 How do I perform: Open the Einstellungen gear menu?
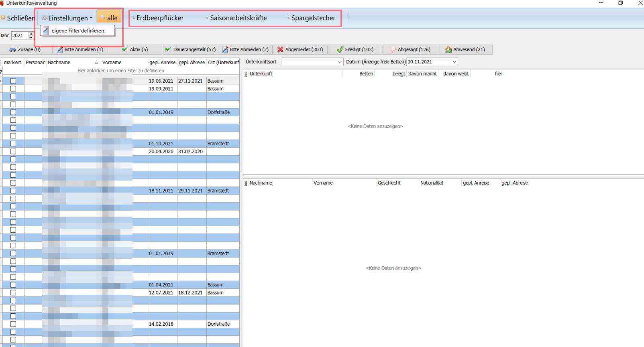tap(67, 18)
